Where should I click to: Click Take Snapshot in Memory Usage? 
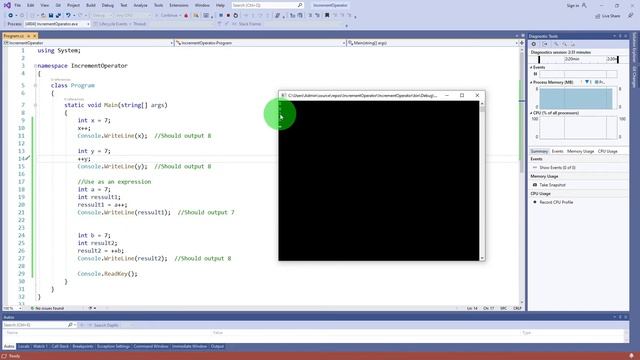coord(552,185)
